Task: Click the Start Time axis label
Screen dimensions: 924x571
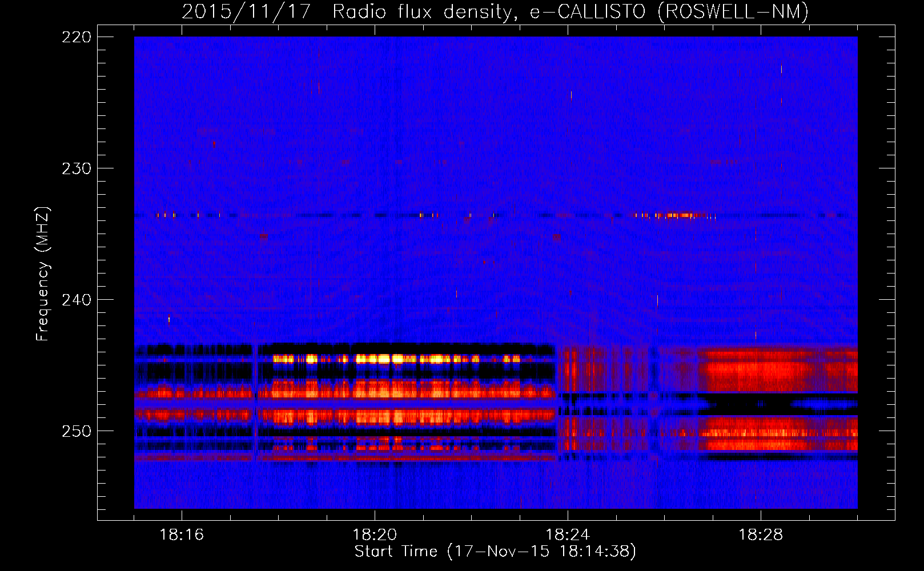Action: tap(495, 552)
